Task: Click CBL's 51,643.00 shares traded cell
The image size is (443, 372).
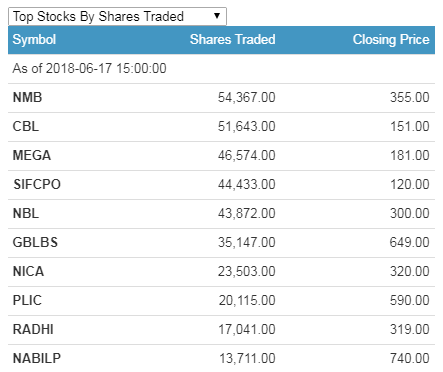Action: point(247,127)
